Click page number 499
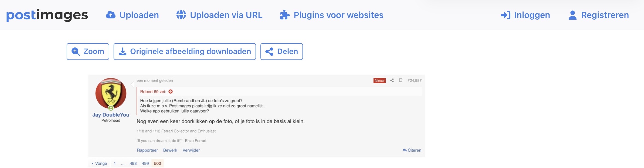644x168 pixels. tap(145, 163)
